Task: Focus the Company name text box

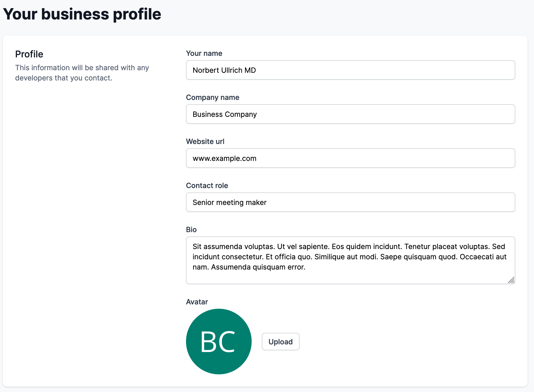Action: [350, 114]
